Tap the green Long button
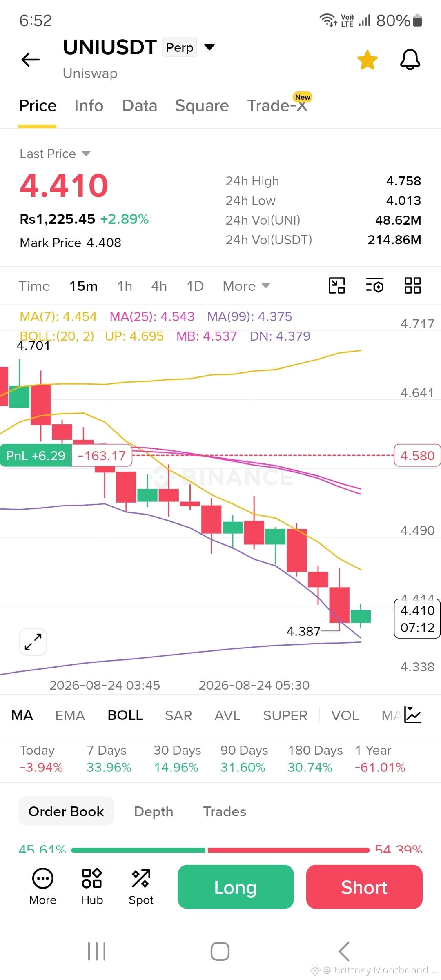 pyautogui.click(x=236, y=887)
